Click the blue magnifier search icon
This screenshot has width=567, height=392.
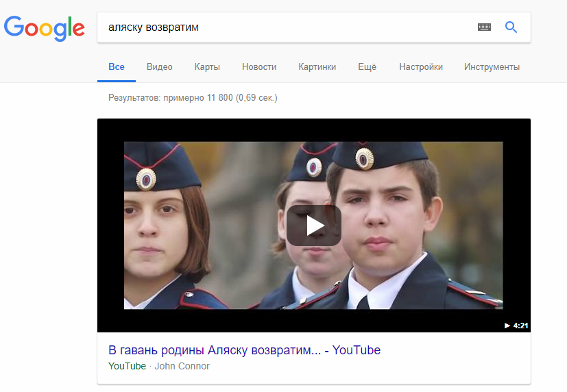[511, 27]
